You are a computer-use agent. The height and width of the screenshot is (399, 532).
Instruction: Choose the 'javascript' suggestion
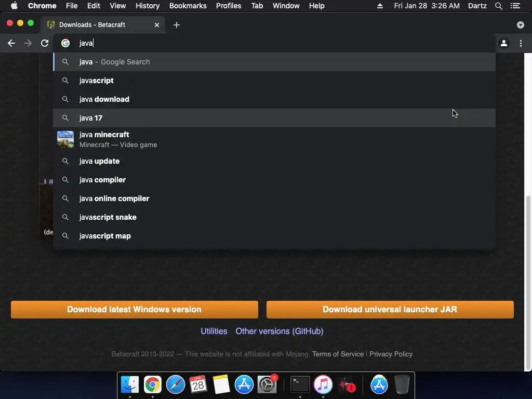274,81
